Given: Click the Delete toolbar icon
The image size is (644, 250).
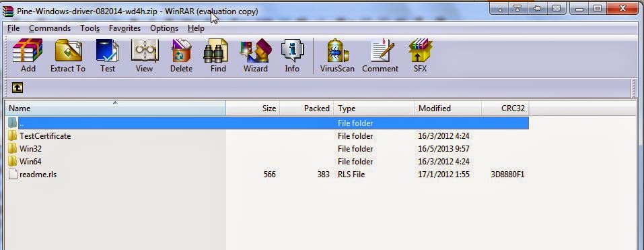Looking at the screenshot, I should [x=181, y=55].
